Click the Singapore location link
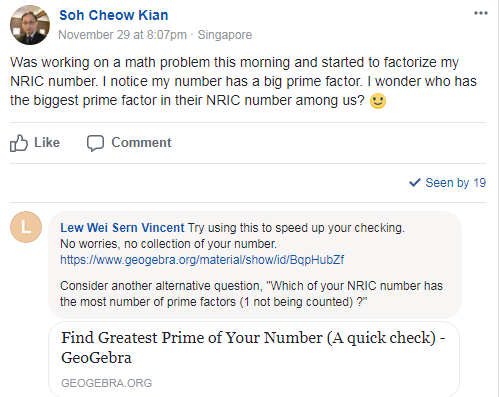Image resolution: width=499 pixels, height=397 pixels. pyautogui.click(x=225, y=35)
